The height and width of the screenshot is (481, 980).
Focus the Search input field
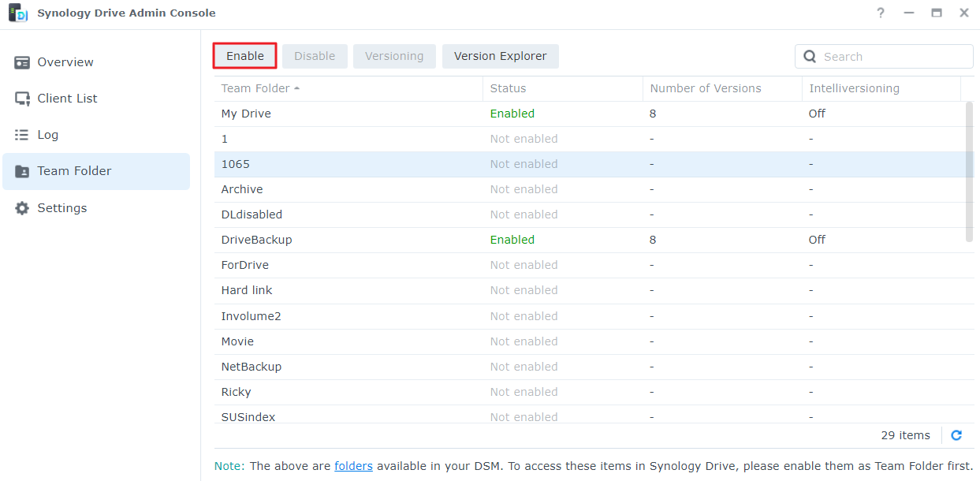[884, 57]
